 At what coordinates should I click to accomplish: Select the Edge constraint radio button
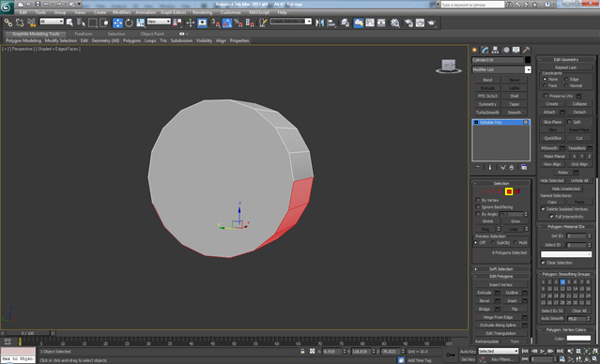coord(566,79)
